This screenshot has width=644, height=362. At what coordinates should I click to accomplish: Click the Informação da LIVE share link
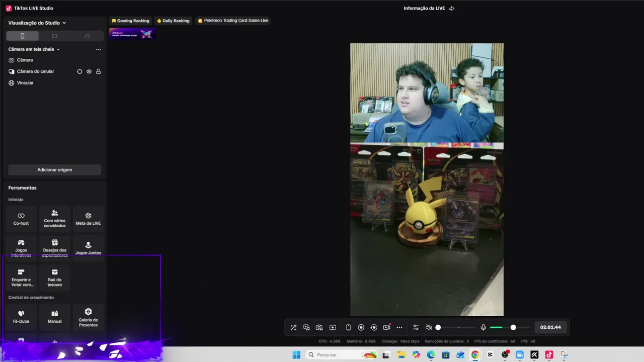pyautogui.click(x=429, y=8)
